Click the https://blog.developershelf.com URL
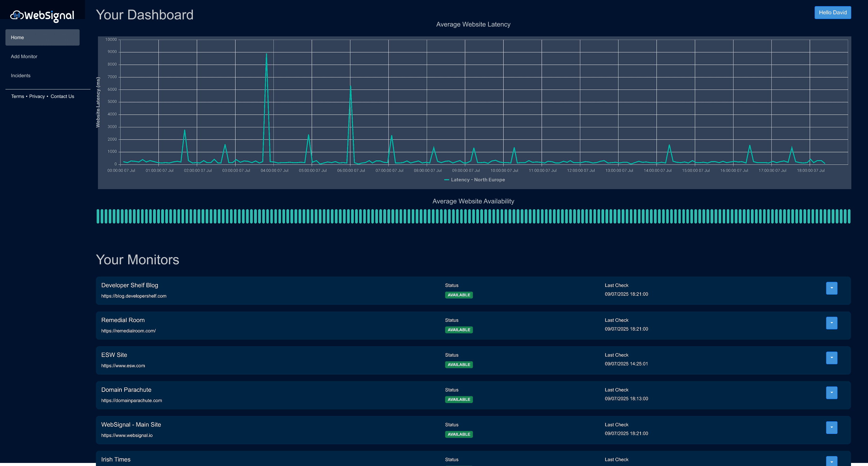 point(134,296)
